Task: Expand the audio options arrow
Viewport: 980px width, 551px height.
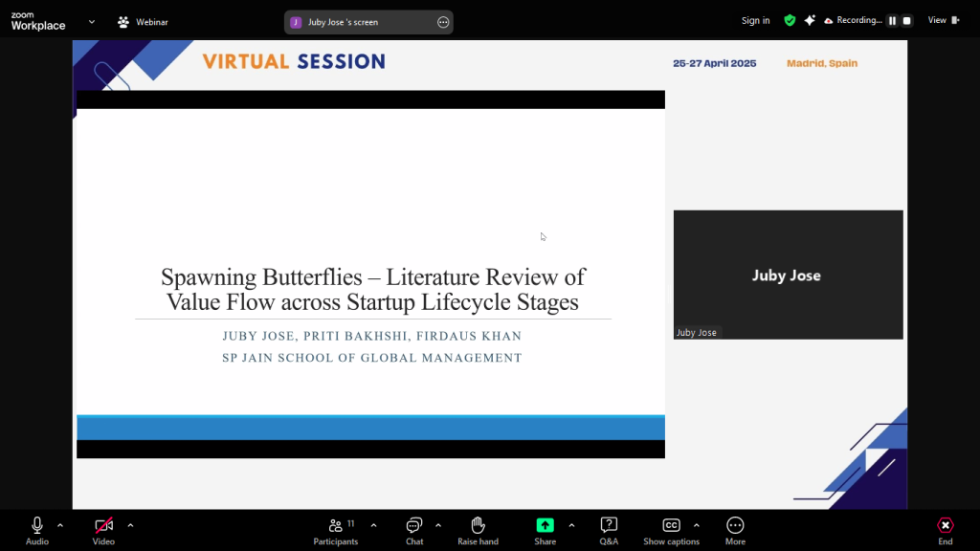Action: tap(60, 525)
